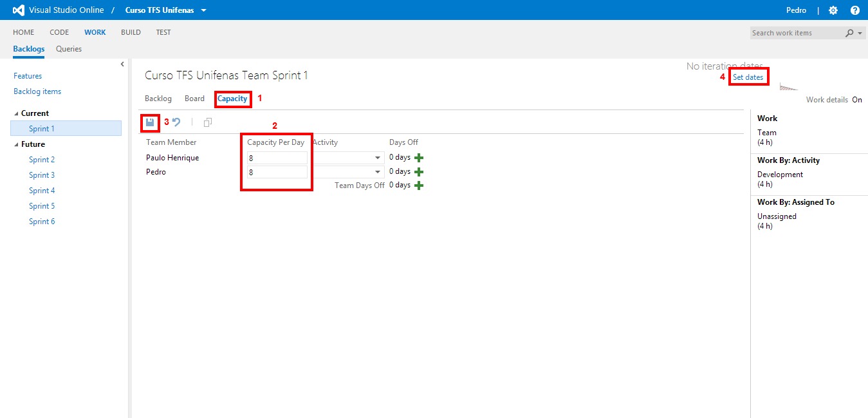The width and height of the screenshot is (868, 418).
Task: Click the Search work items box
Action: coord(797,33)
